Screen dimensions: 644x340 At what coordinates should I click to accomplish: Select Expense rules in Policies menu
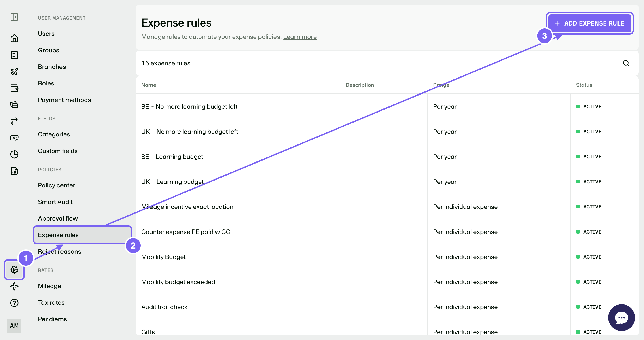[x=83, y=235]
